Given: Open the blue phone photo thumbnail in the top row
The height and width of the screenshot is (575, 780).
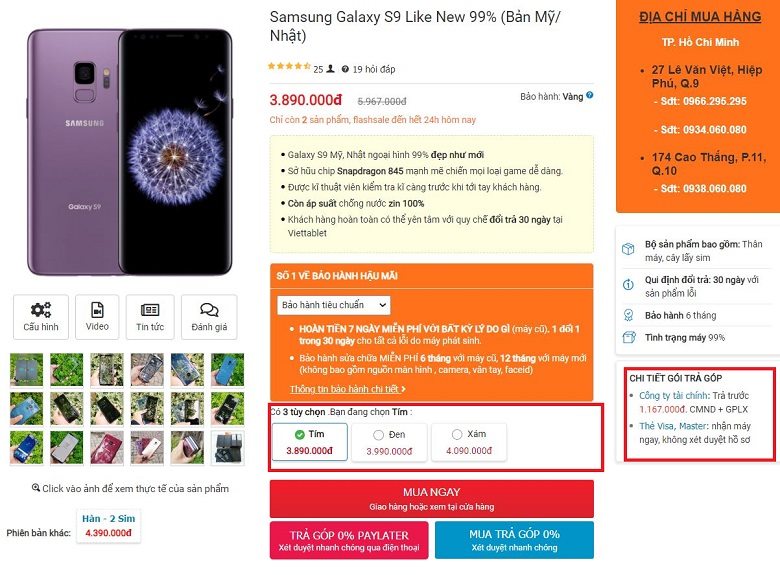Looking at the screenshot, I should click(227, 370).
